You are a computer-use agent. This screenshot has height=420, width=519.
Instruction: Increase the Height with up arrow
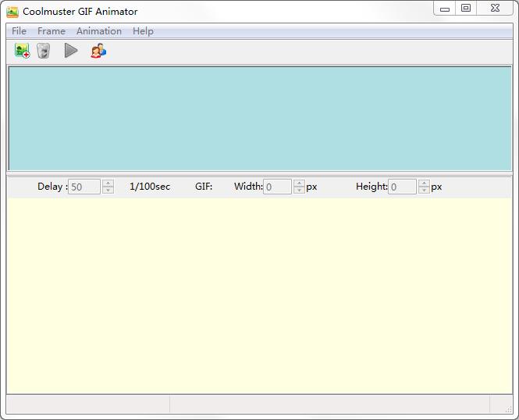[424, 183]
